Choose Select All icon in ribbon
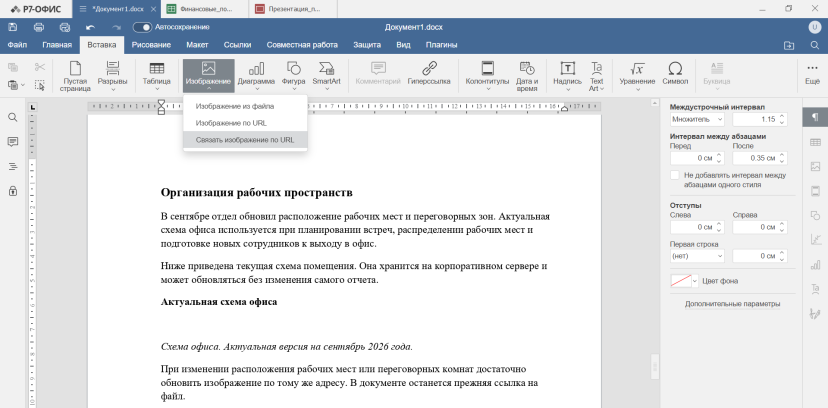The image size is (828, 408). pyautogui.click(x=40, y=84)
